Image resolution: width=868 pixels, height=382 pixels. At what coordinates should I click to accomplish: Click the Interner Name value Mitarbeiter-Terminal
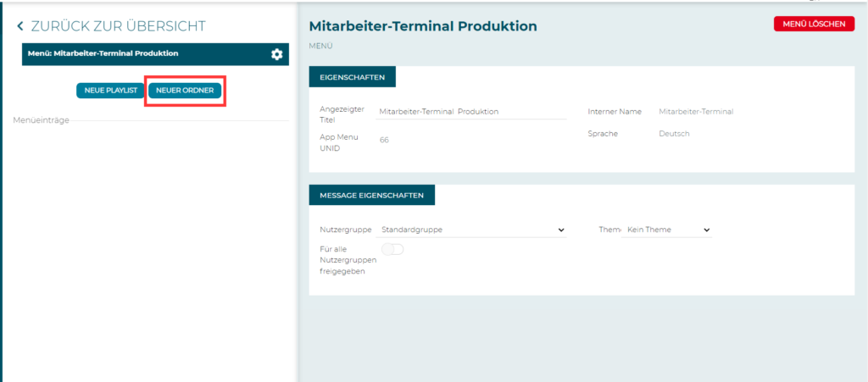click(x=696, y=112)
